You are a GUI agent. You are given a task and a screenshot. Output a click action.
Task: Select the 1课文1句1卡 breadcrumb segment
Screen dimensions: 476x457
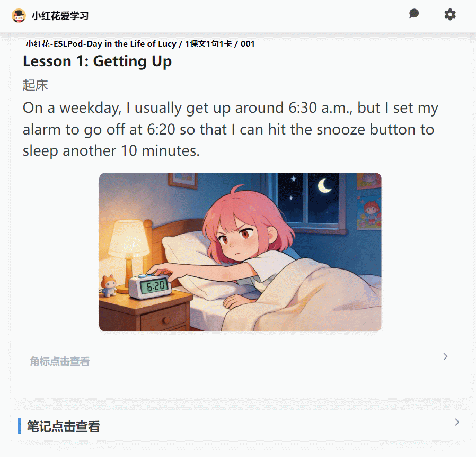(208, 44)
